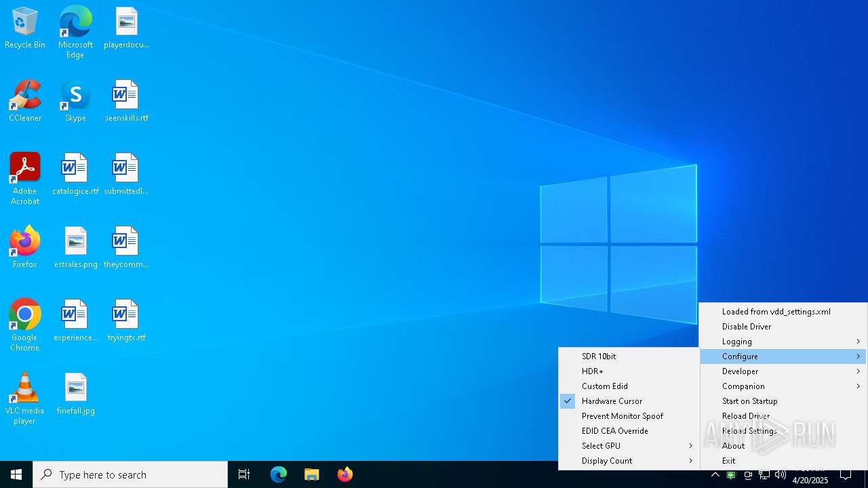This screenshot has height=488, width=868.
Task: Expand the Display Count submenu
Action: (629, 461)
